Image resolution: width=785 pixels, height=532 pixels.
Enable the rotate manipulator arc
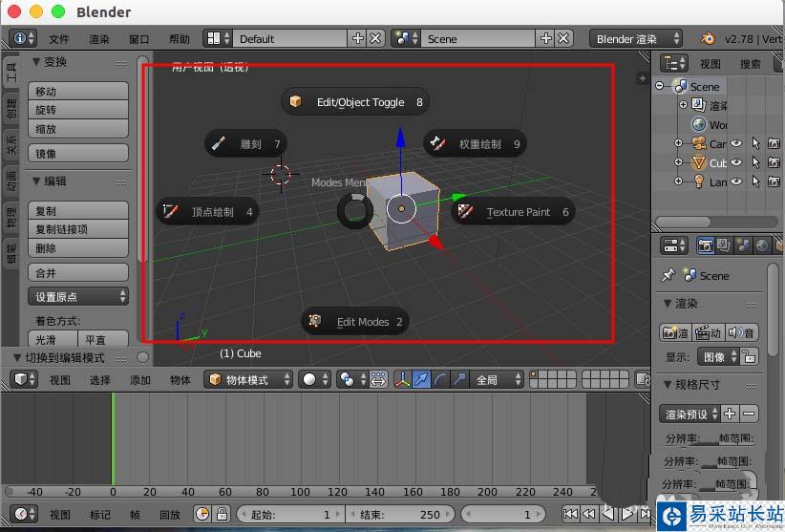click(440, 379)
